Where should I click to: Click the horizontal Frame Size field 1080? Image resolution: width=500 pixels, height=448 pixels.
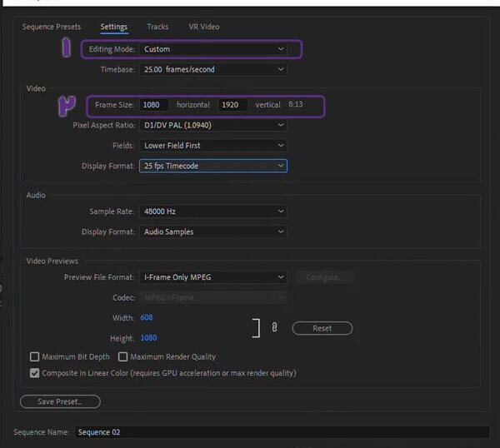coord(153,105)
